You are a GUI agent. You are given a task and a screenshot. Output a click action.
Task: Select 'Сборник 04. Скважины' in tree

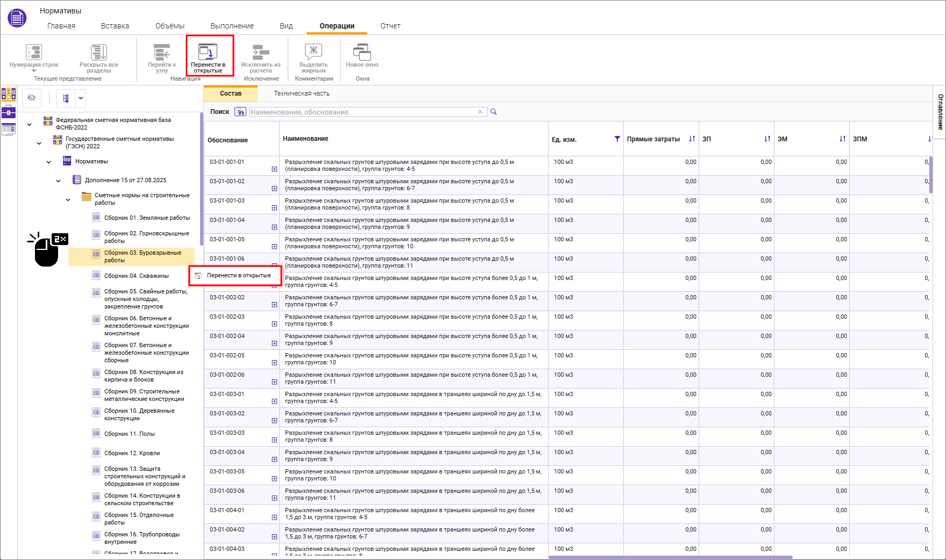tap(136, 276)
